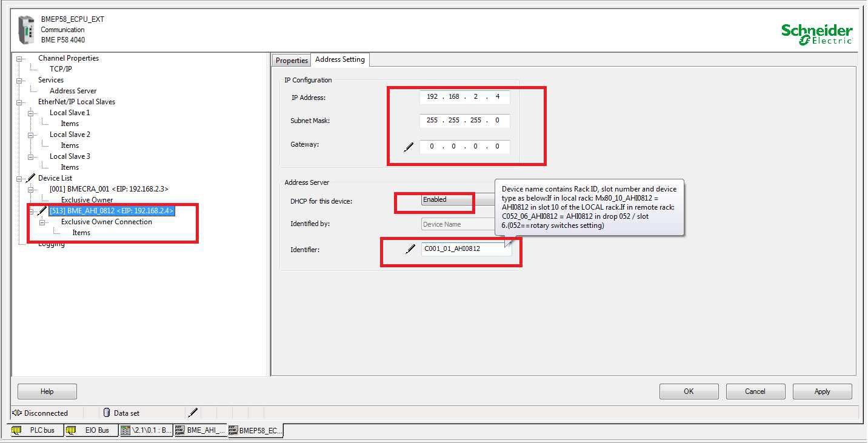Collapse the Local Slave 3 node
868x443 pixels.
click(30, 157)
